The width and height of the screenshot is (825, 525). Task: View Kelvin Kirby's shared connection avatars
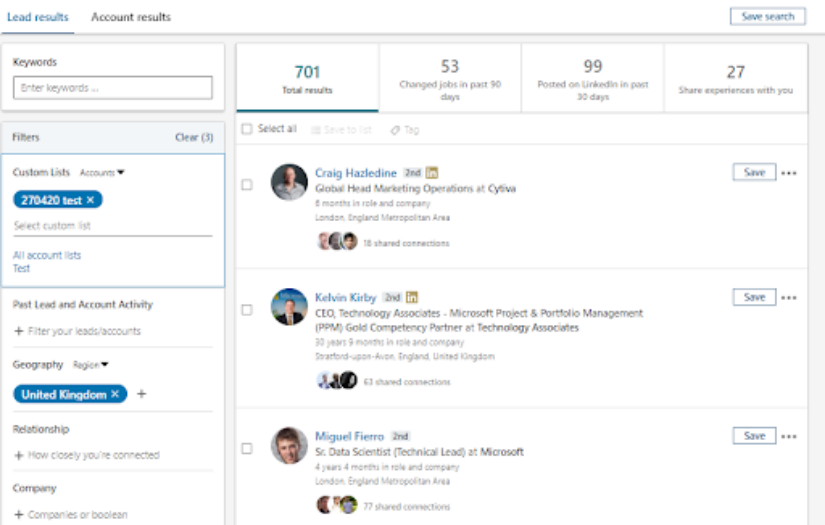(x=337, y=380)
